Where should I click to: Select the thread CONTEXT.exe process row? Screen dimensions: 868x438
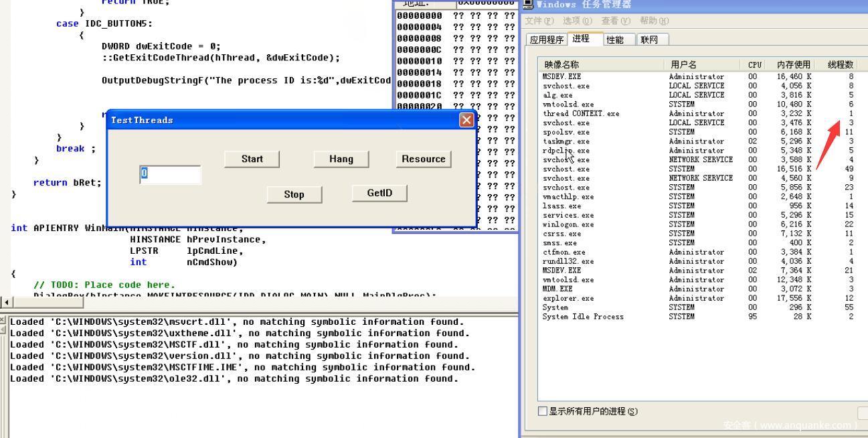581,114
